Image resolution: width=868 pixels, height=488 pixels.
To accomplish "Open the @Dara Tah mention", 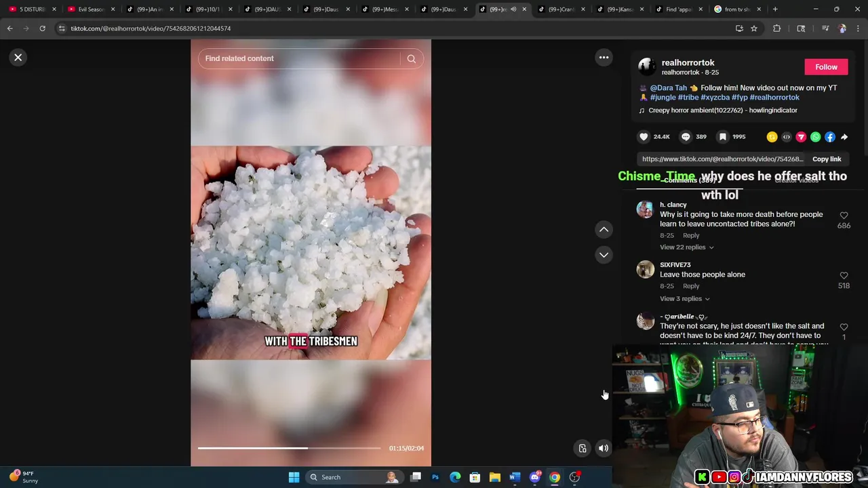I will point(668,88).
